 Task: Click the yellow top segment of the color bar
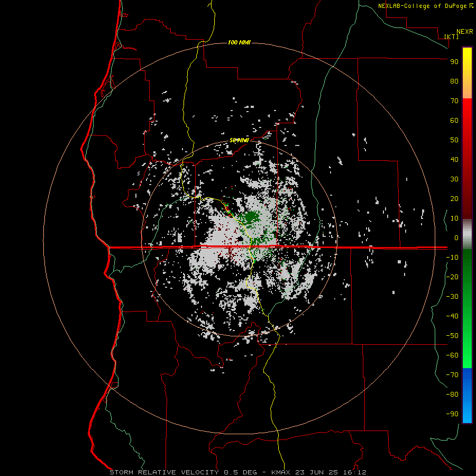click(467, 73)
